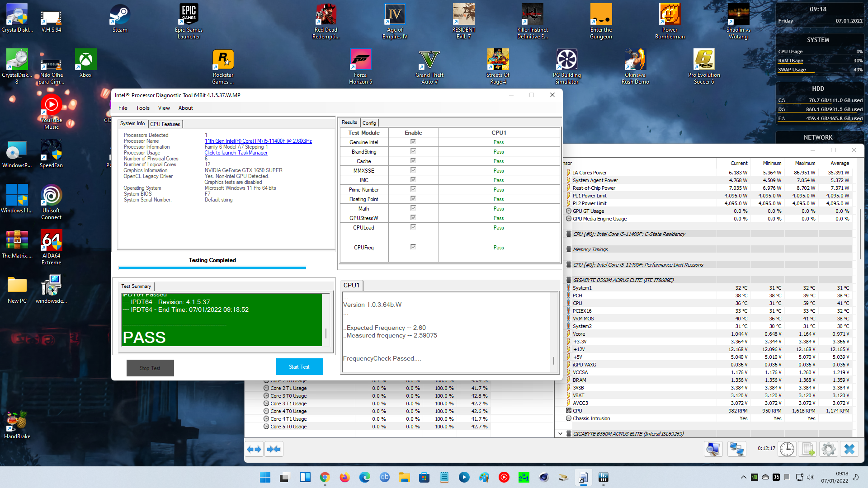The image size is (868, 488).
Task: Open File menu in Intel Diagnostic Tool
Action: click(123, 108)
